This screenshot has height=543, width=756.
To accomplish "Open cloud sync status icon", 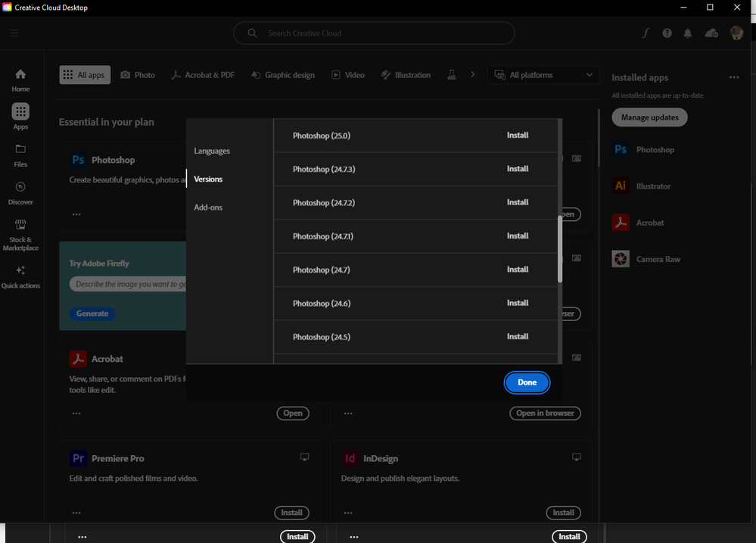I will [711, 33].
